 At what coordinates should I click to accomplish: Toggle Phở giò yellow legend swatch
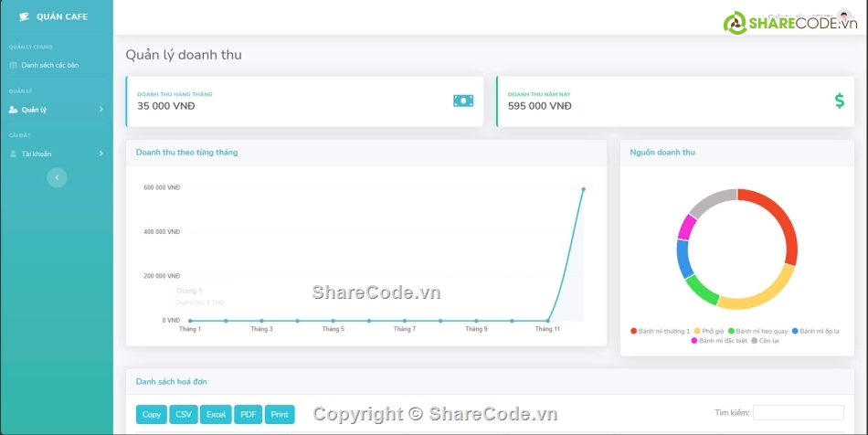click(697, 331)
